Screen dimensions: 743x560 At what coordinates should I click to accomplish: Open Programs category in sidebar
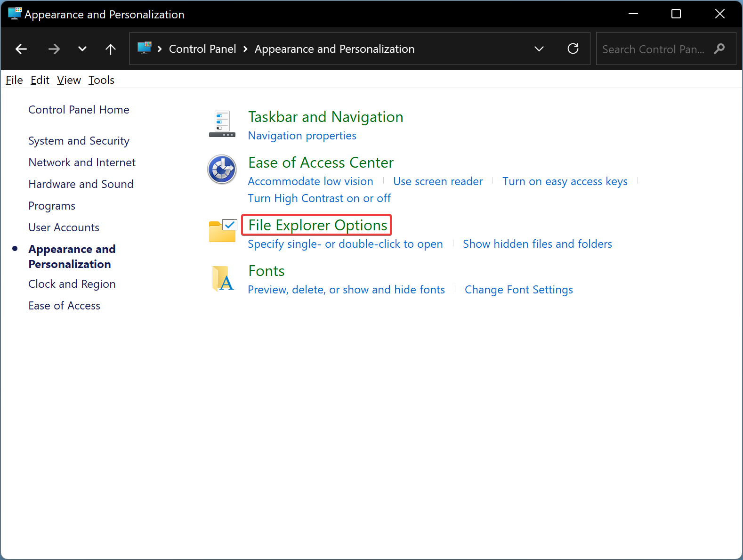point(52,206)
